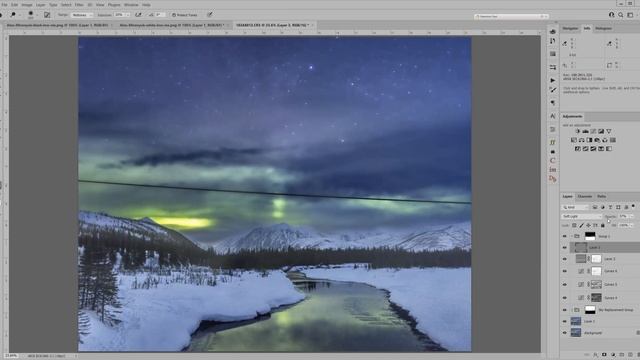This screenshot has height=360, width=640.
Task: Add an Invert adjustment
Action: (x=578, y=149)
